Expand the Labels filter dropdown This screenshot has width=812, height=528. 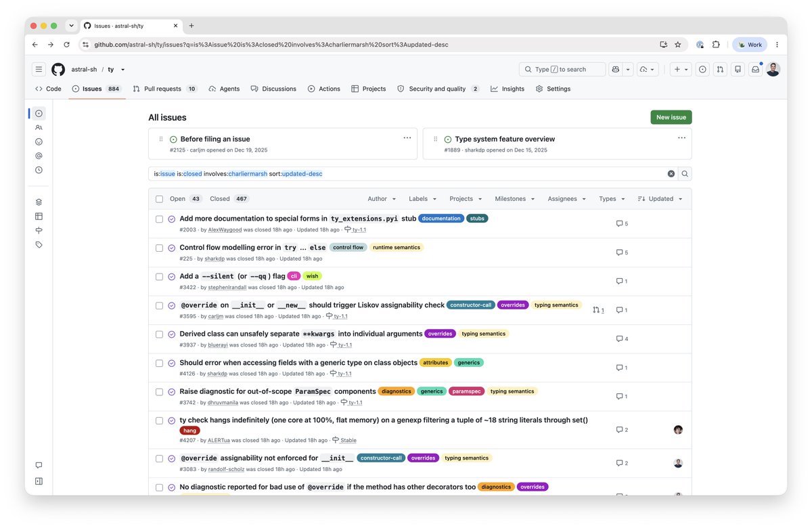pos(422,199)
